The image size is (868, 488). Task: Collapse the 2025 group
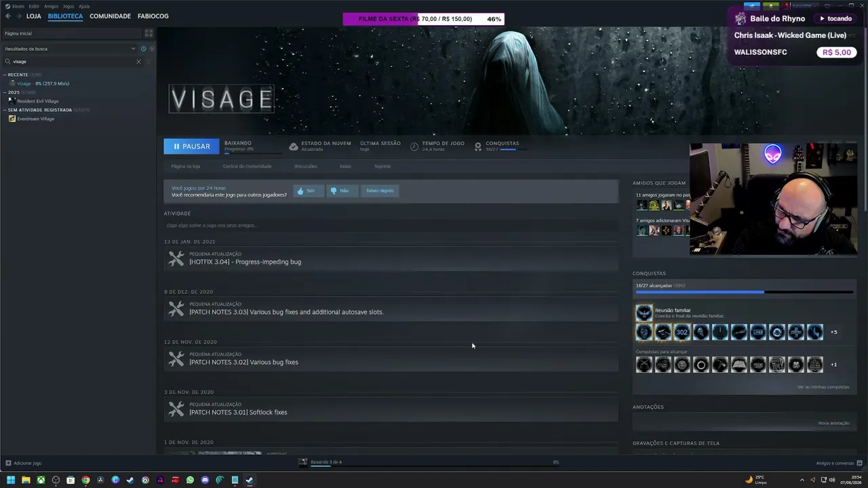(x=4, y=92)
